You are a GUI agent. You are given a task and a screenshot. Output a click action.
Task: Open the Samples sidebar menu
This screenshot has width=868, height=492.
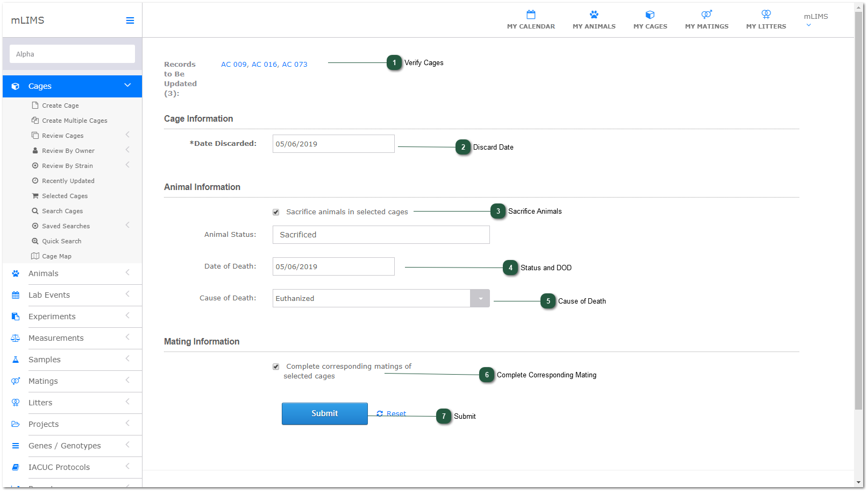click(72, 360)
